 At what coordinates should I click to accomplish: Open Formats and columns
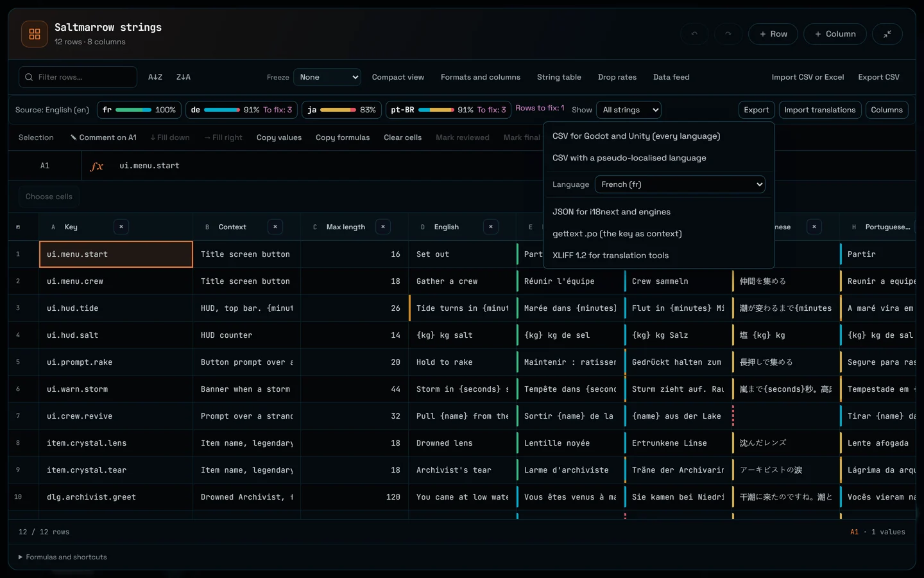click(x=481, y=77)
